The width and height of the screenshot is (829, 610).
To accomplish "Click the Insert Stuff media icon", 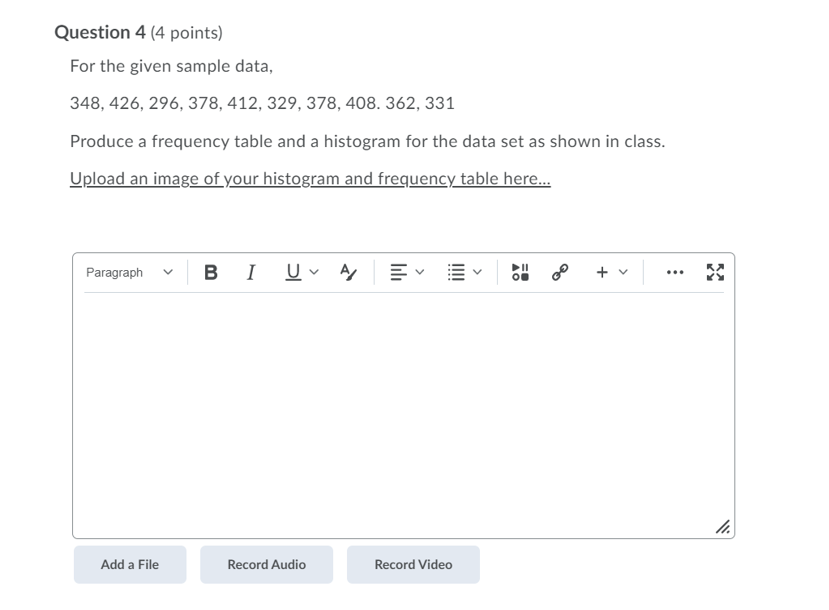I will [519, 271].
